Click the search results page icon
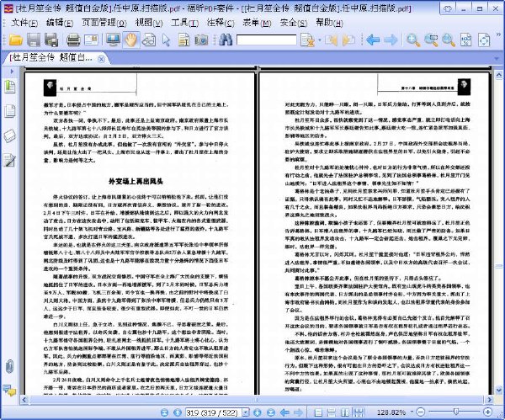505x420 pixels. pos(307,40)
